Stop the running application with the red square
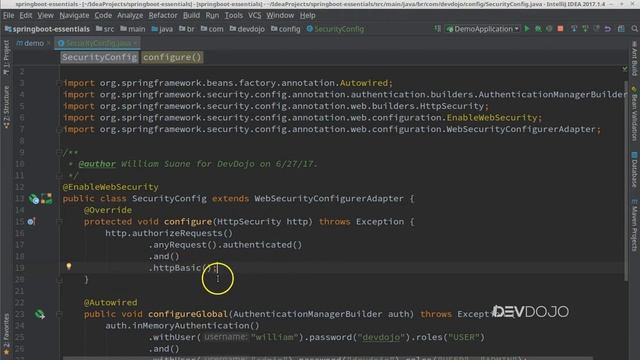This screenshot has width=640, height=360. coord(560,29)
